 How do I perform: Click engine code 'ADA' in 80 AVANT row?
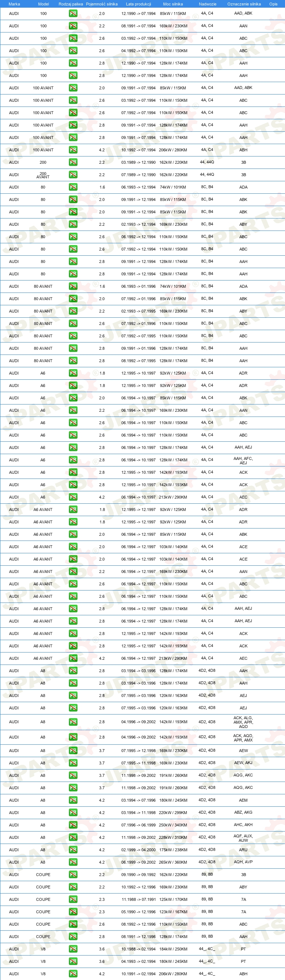pyautogui.click(x=243, y=286)
